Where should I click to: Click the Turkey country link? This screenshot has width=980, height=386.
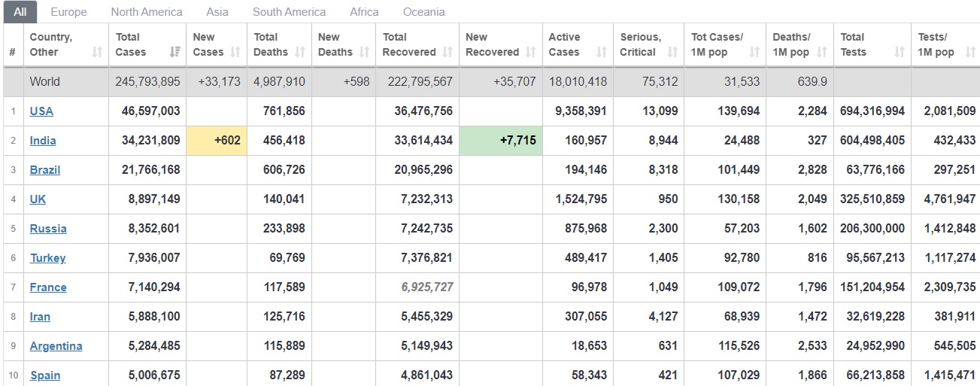tap(47, 257)
